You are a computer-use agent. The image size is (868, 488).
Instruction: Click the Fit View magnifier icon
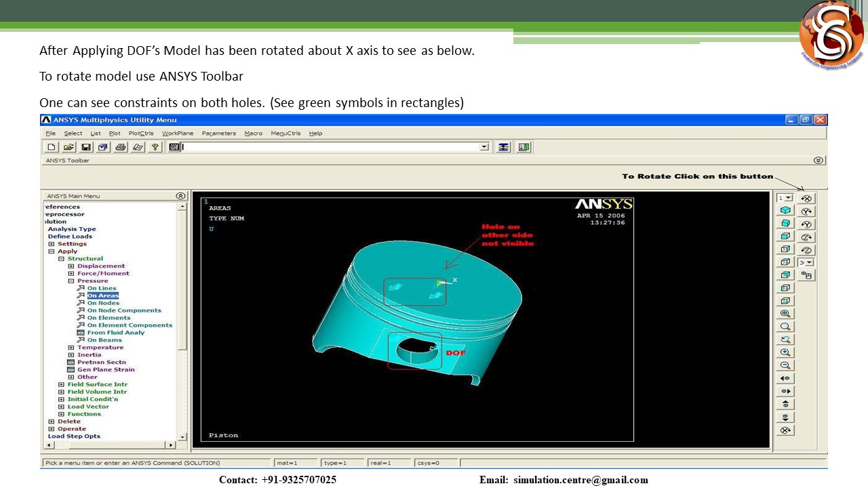pos(785,314)
